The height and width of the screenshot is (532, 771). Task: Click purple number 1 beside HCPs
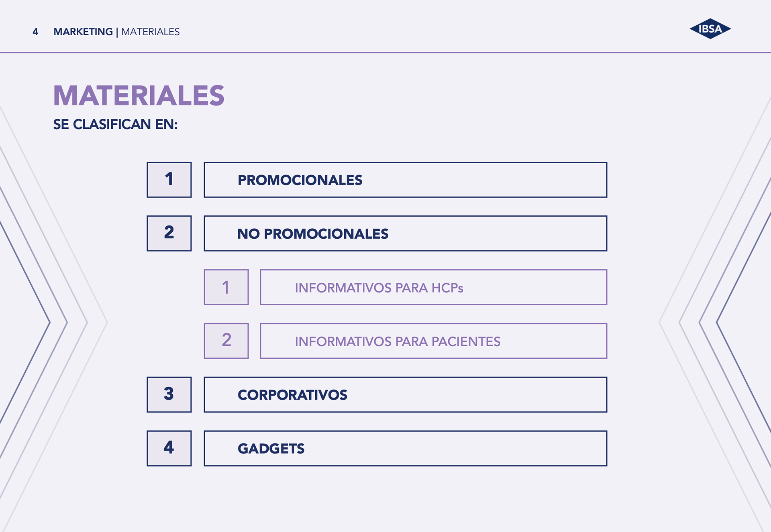[226, 287]
